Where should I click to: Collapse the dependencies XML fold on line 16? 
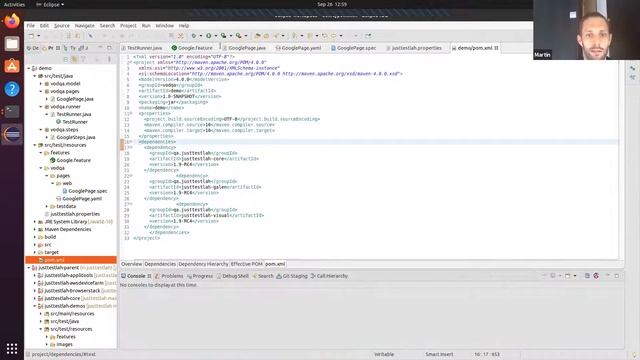pos(132,142)
